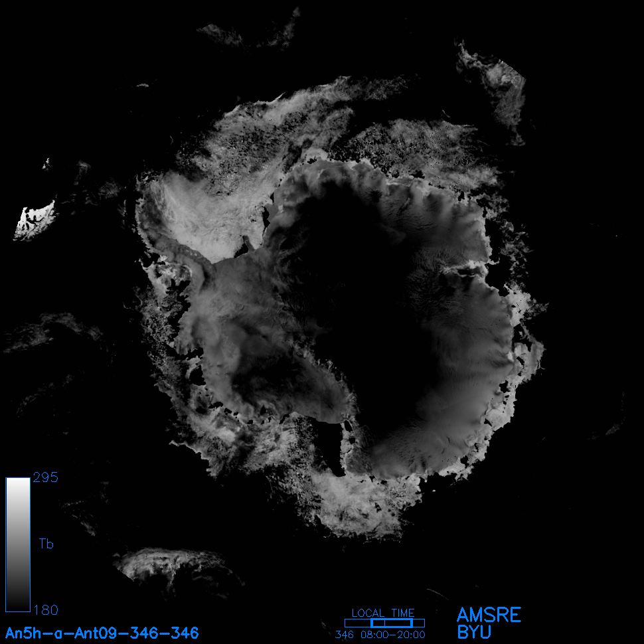Click the 180 minimum value label
This screenshot has height=644, width=644.
coord(46,610)
